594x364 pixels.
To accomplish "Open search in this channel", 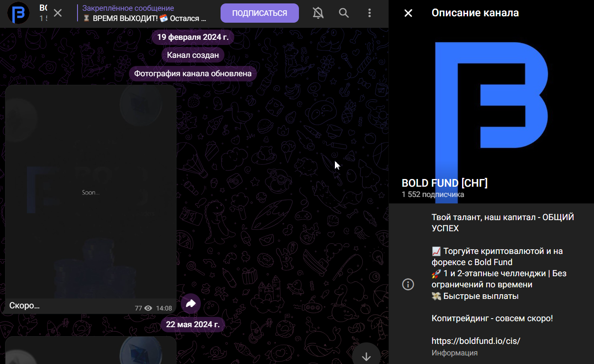I will (x=344, y=13).
